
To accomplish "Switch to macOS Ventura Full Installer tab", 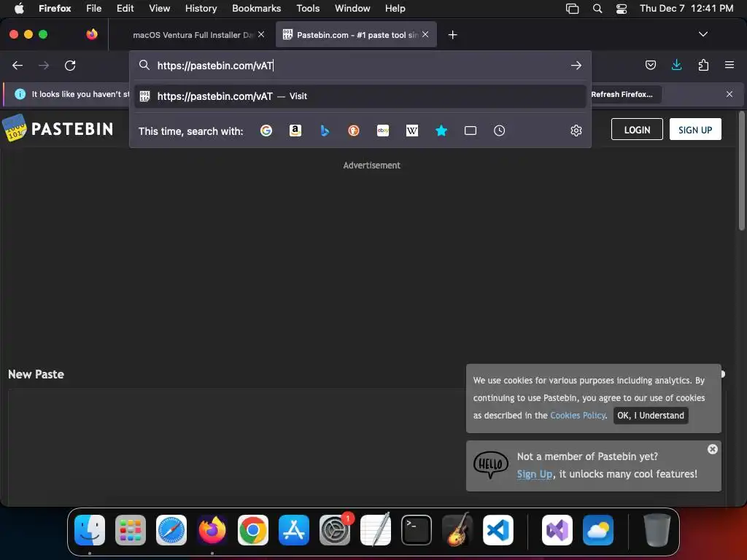I will point(193,35).
